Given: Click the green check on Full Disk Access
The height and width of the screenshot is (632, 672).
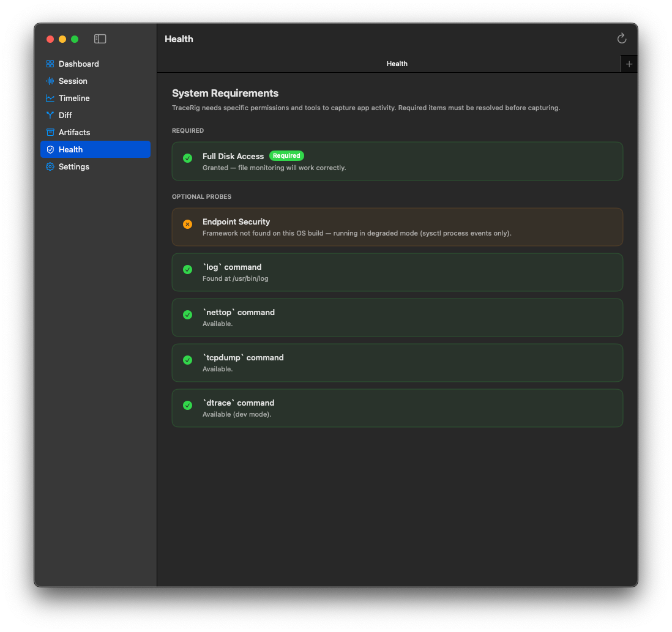Looking at the screenshot, I should tap(187, 158).
